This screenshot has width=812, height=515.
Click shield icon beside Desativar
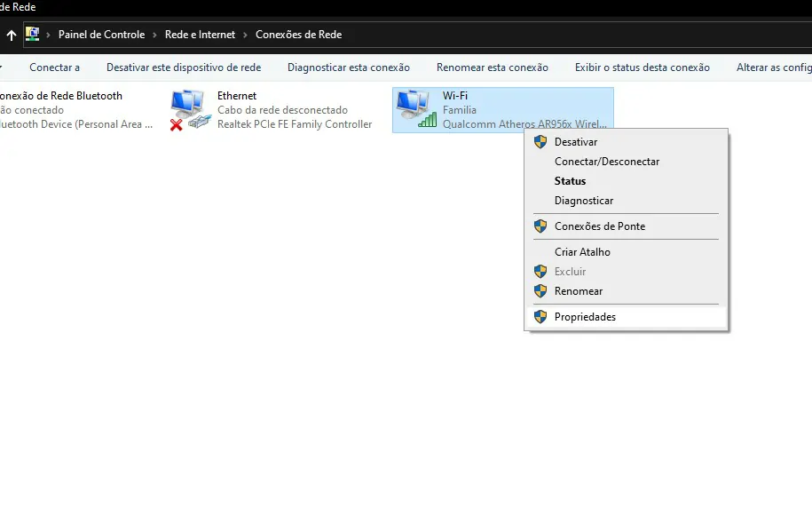[540, 142]
